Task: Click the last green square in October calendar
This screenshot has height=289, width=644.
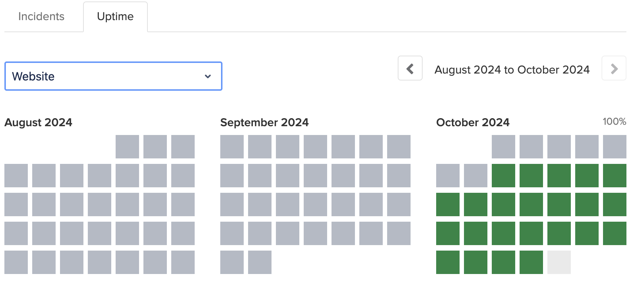Action: click(x=531, y=262)
